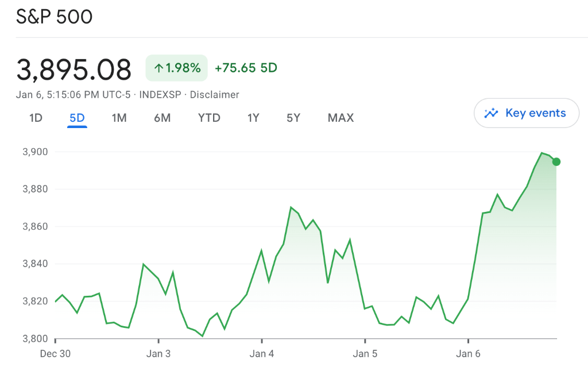
Task: Click the Key events sparkle icon
Action: [x=491, y=113]
